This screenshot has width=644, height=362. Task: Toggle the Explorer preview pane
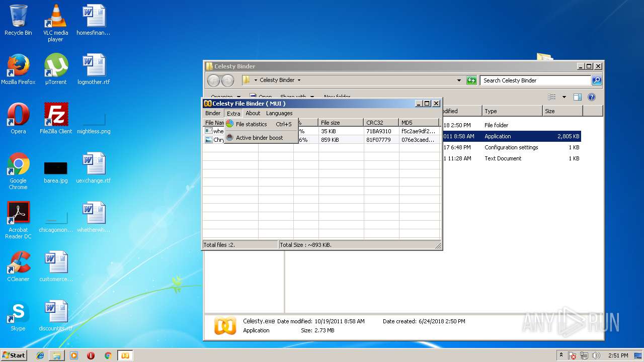[x=578, y=97]
